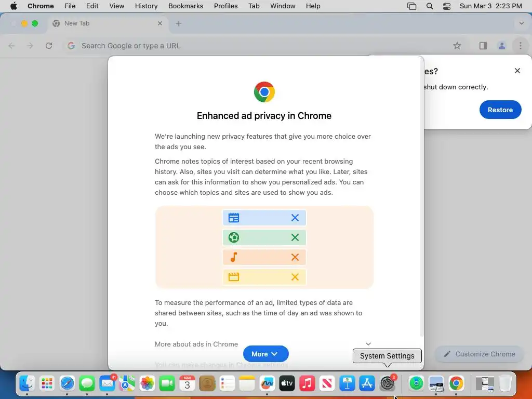Screen dimensions: 532x399
Task: Click the Chrome back arrow
Action: point(11,46)
